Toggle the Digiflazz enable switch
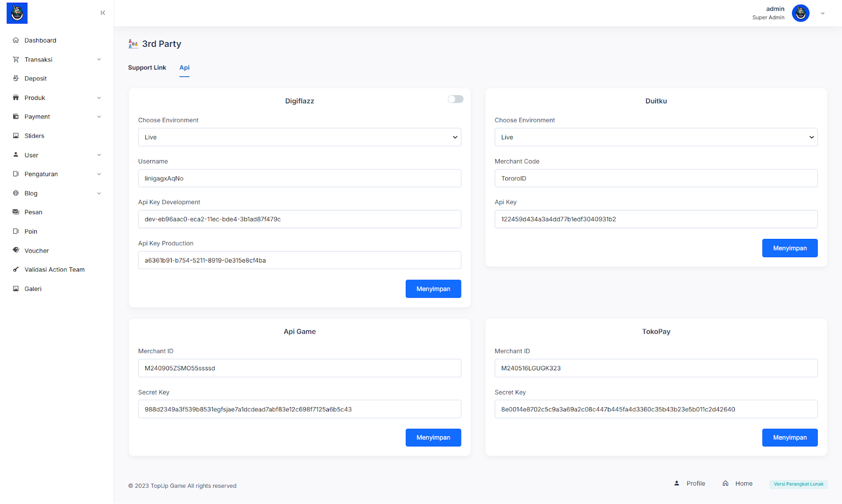Screen dimensions: 842x504 click(456, 99)
